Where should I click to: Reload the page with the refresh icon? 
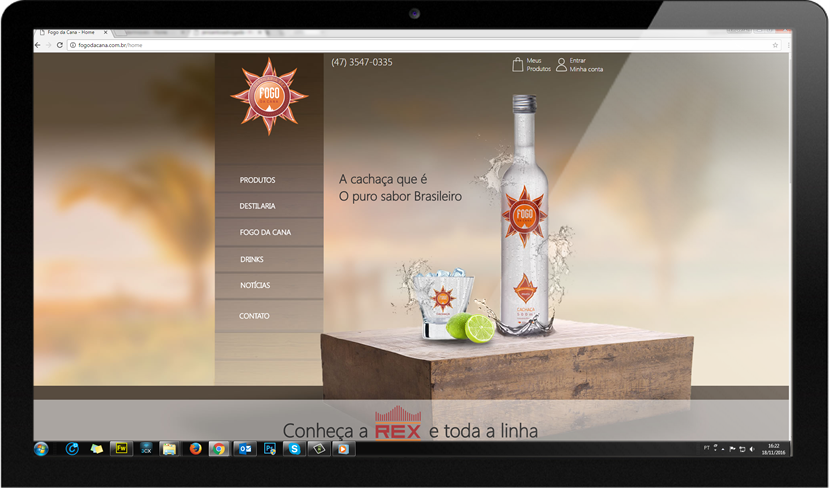60,45
